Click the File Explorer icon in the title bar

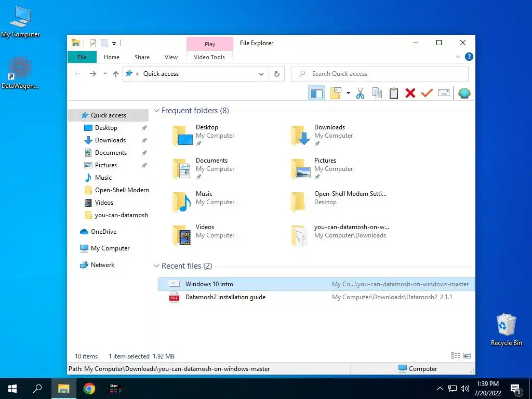pyautogui.click(x=76, y=43)
